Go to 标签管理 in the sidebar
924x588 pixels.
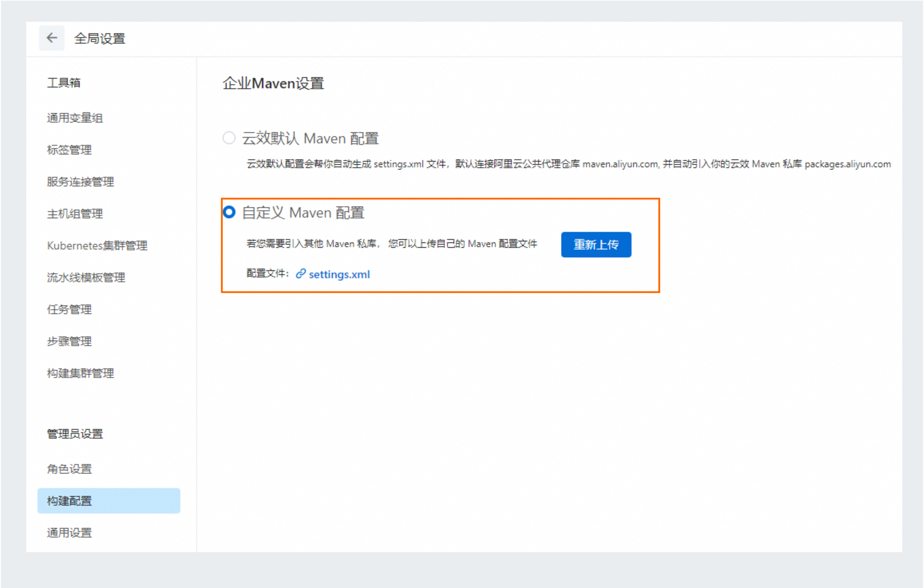click(x=69, y=149)
